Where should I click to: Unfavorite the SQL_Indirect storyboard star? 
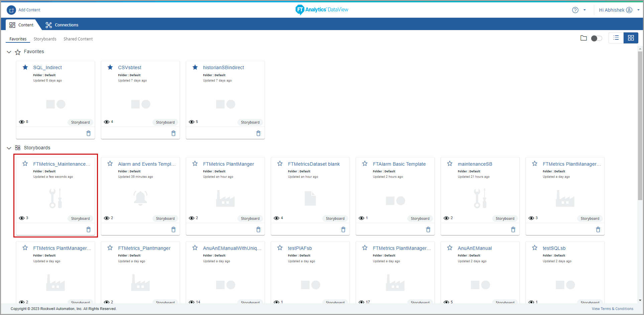tap(25, 67)
